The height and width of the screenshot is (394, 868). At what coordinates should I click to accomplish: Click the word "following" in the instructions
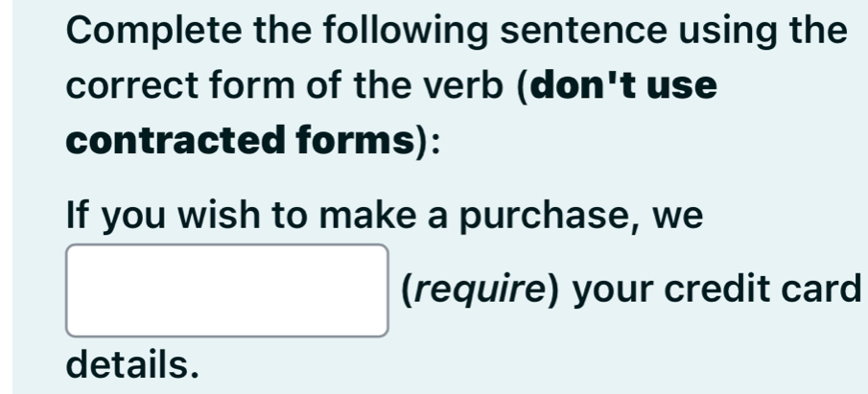406,31
